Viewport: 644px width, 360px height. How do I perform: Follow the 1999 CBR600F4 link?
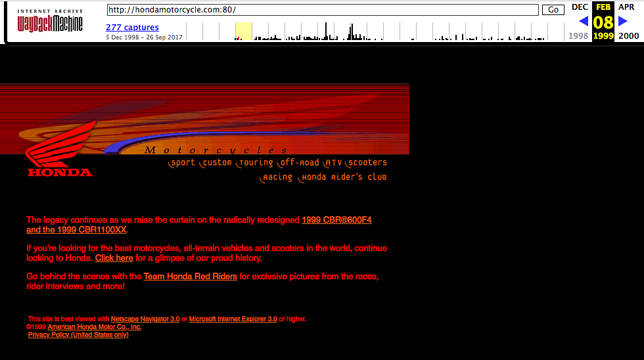tap(336, 220)
